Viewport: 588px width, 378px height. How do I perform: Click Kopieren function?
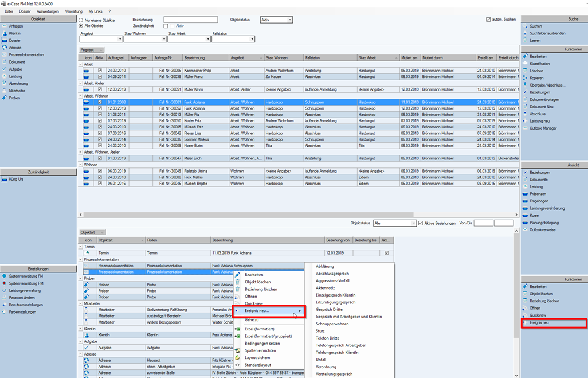click(536, 77)
